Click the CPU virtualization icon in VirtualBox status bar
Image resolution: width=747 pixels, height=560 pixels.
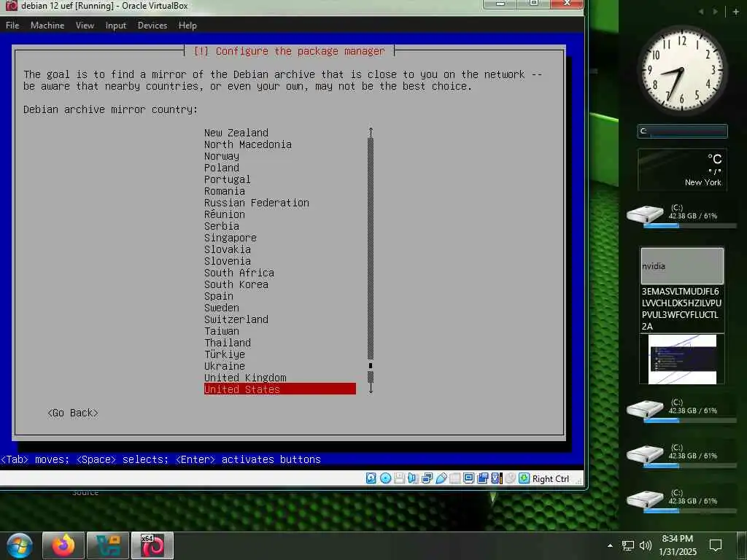pyautogui.click(x=496, y=478)
